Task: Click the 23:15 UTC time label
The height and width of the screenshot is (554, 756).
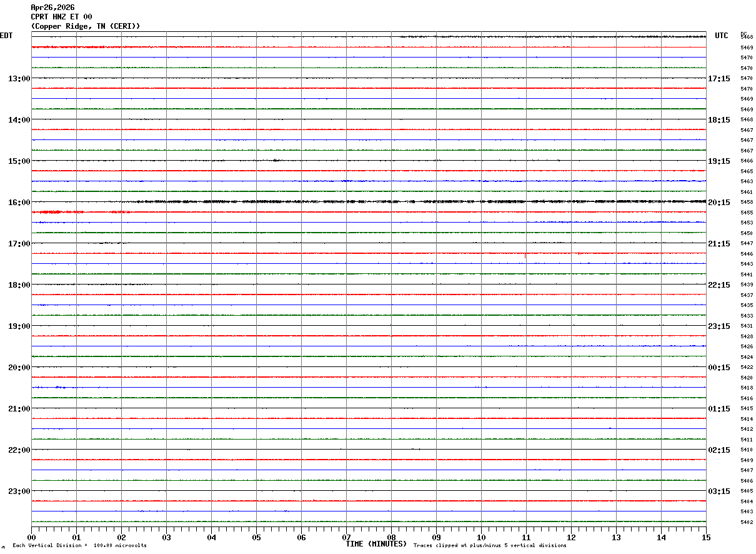Action: [719, 326]
